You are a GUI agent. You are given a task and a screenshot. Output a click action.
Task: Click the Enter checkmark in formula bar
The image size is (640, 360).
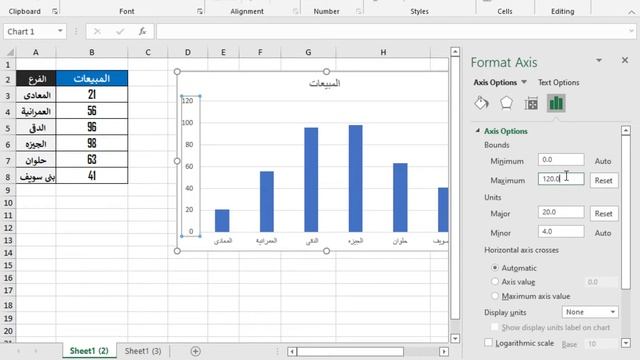point(120,31)
